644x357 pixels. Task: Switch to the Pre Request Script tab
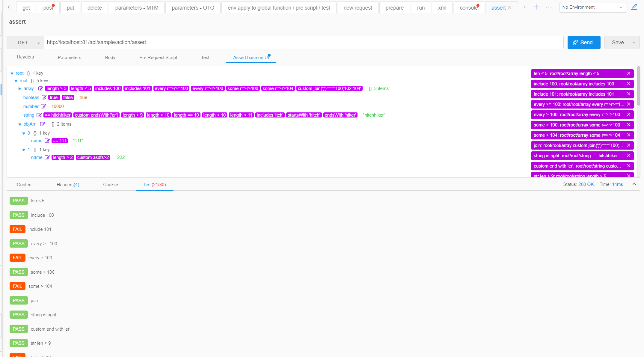click(x=158, y=58)
